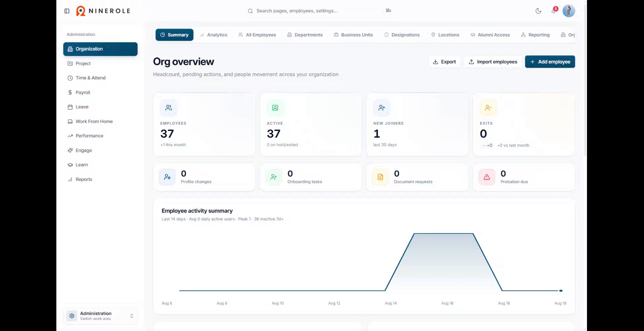
Task: Click the Aug 19 chart data point
Action: tap(561, 290)
